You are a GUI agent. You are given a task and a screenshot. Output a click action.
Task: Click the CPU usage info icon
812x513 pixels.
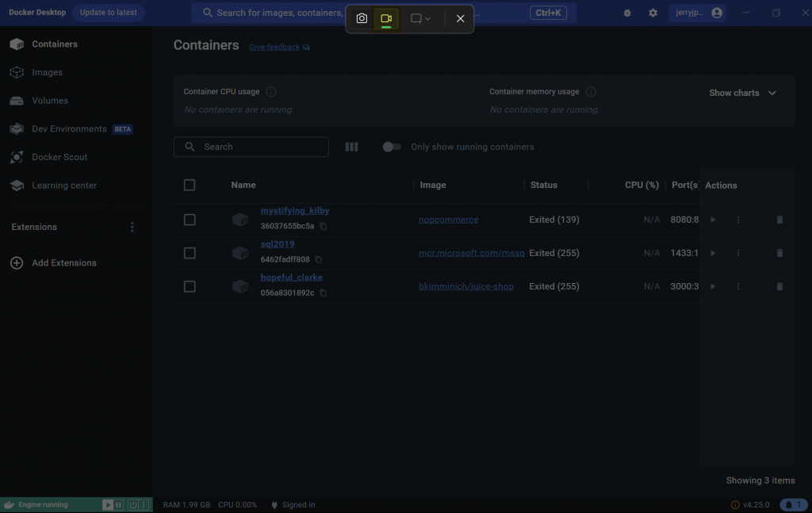pos(271,92)
